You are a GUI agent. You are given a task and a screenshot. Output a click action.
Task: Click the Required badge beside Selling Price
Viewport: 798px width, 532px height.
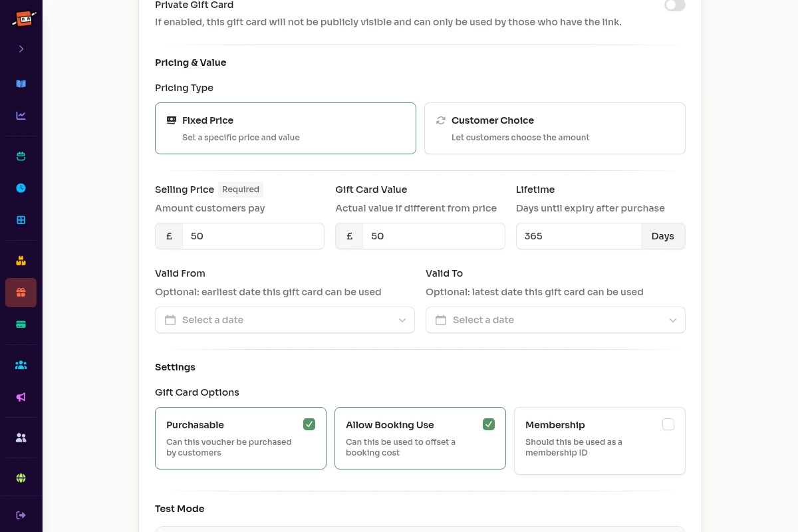(x=241, y=190)
